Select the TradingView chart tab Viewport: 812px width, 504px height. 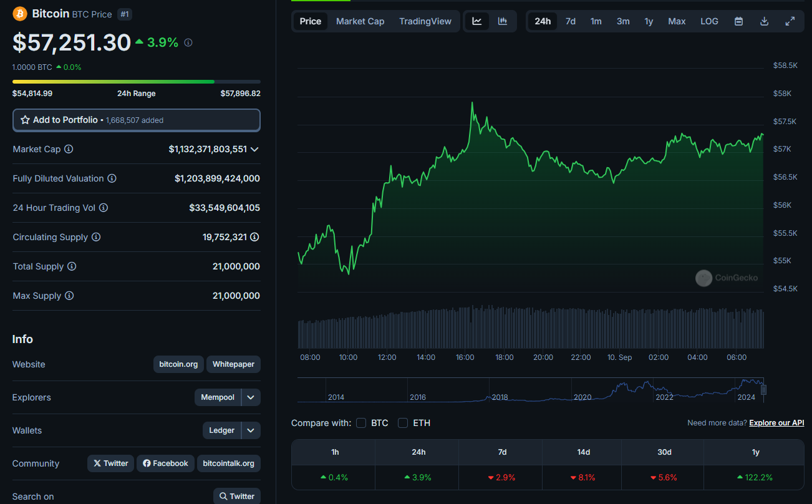[425, 21]
